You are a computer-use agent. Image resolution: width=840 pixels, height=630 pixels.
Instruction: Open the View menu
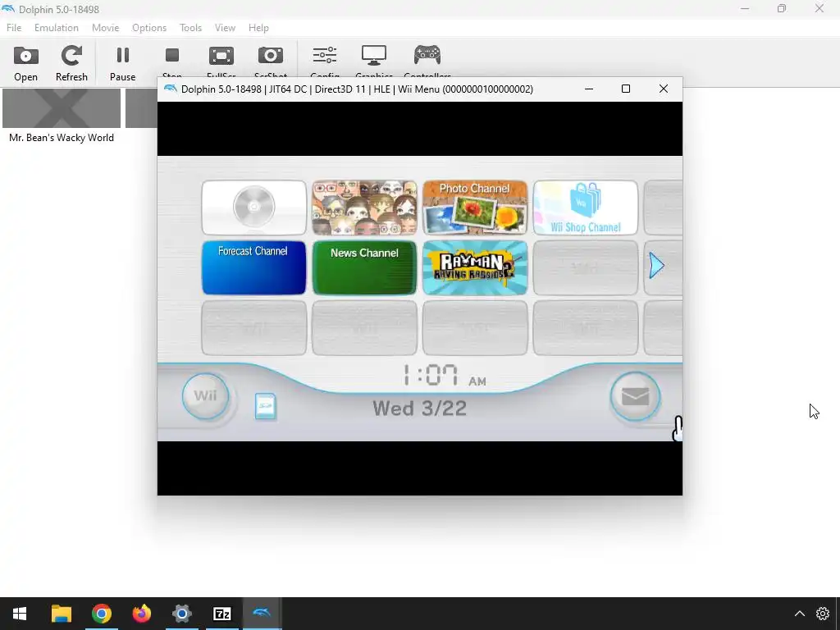[225, 28]
